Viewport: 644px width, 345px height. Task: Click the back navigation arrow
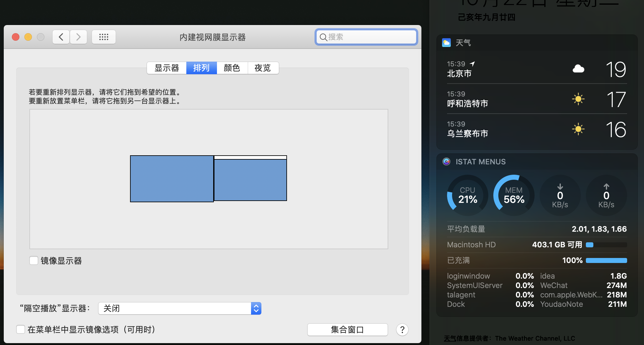[x=61, y=37]
